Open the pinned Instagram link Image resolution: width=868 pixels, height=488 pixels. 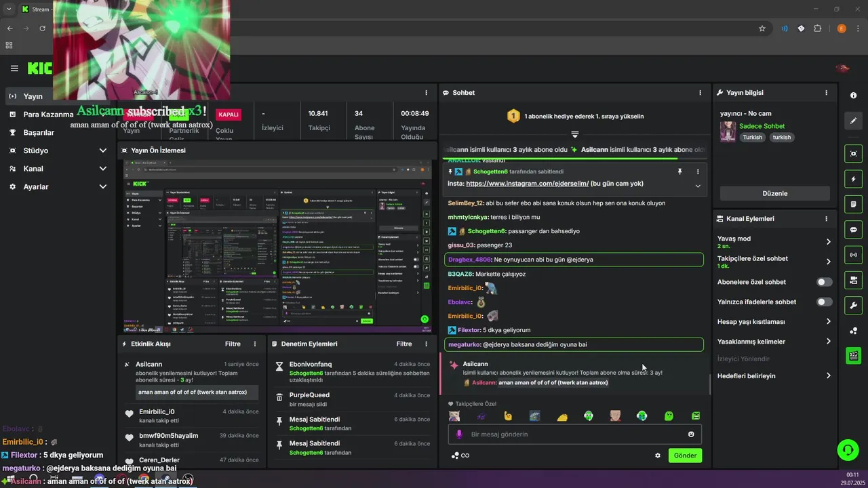(527, 184)
